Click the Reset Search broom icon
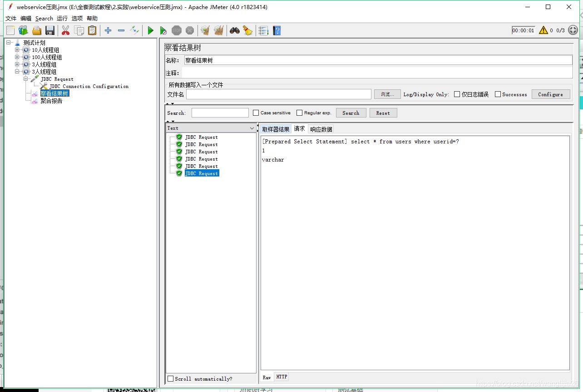The height and width of the screenshot is (392, 583). click(247, 30)
